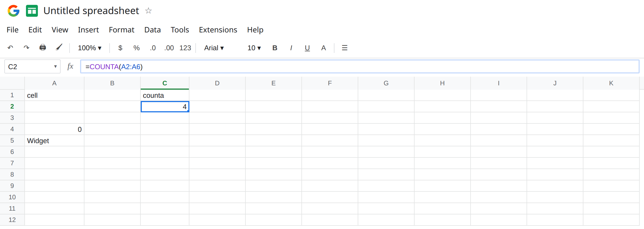This screenshot has width=644, height=229.
Task: Open the Data menu
Action: (x=152, y=30)
